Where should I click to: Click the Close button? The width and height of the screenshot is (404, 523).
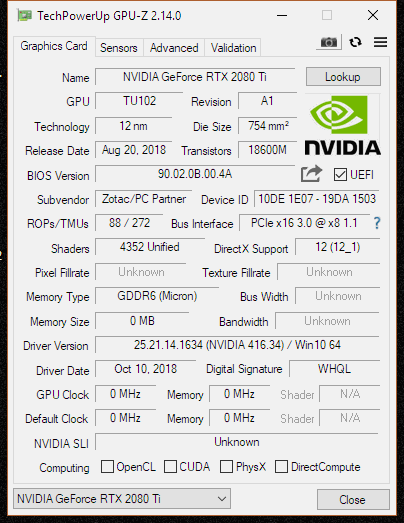(353, 499)
